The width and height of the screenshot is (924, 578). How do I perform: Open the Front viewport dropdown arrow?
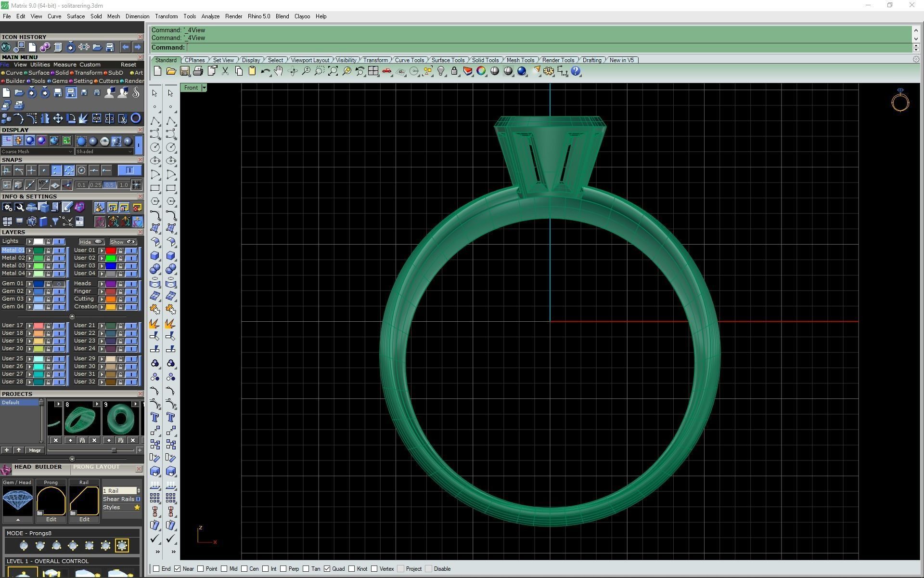tap(204, 88)
